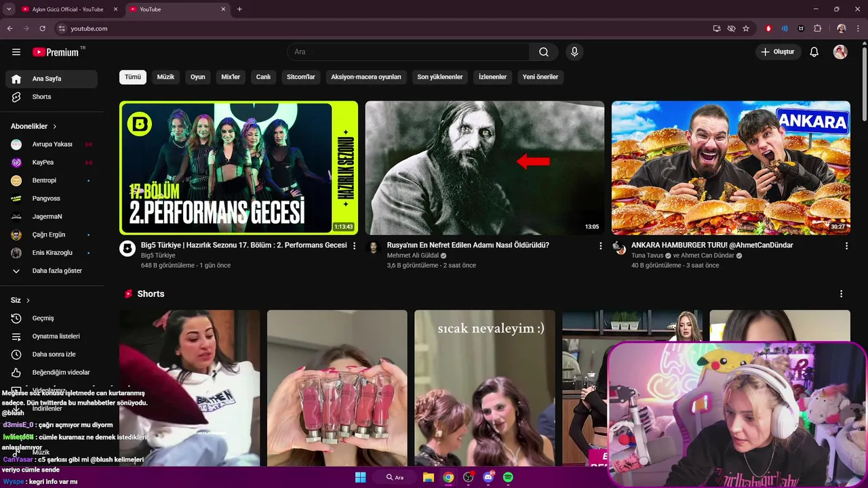Open the YouTube hamburger guide menu
Image resolution: width=868 pixels, height=488 pixels.
tap(16, 52)
